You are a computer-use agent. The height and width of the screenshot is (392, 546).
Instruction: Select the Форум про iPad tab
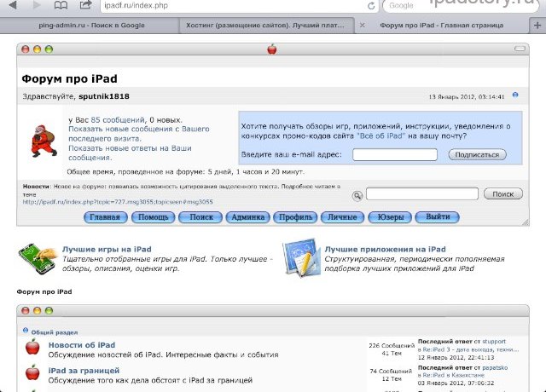point(442,26)
